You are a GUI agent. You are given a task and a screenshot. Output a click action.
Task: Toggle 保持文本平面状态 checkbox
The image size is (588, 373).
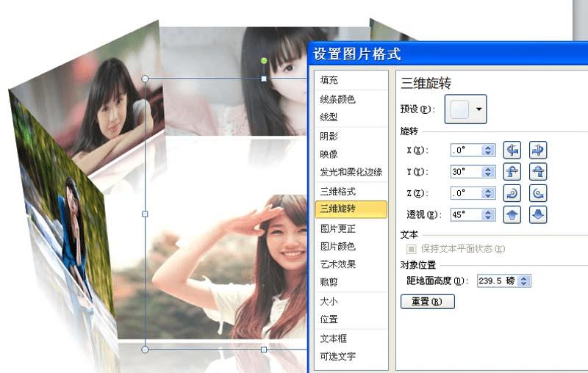[x=412, y=249]
